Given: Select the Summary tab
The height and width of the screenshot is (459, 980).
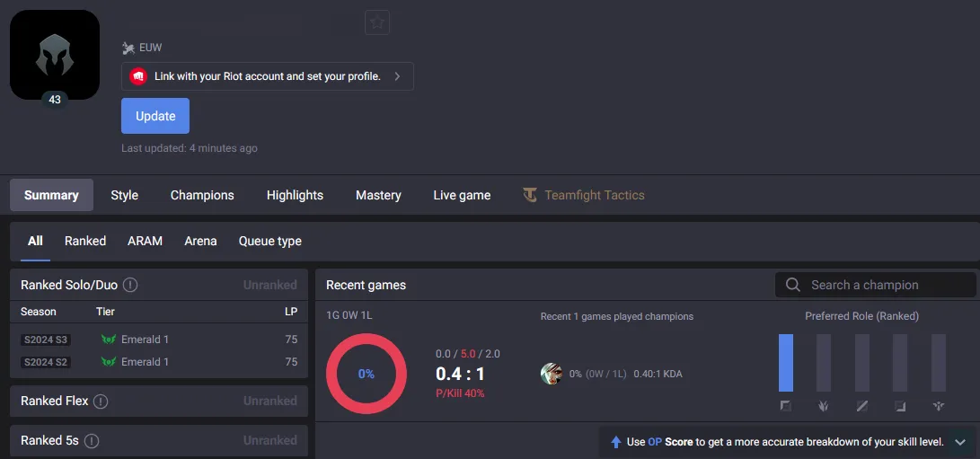Looking at the screenshot, I should 51,195.
